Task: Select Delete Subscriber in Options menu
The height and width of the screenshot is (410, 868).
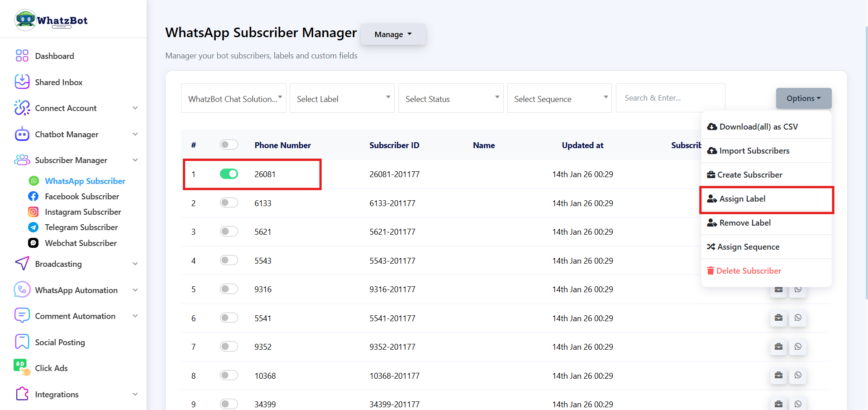Action: 749,271
